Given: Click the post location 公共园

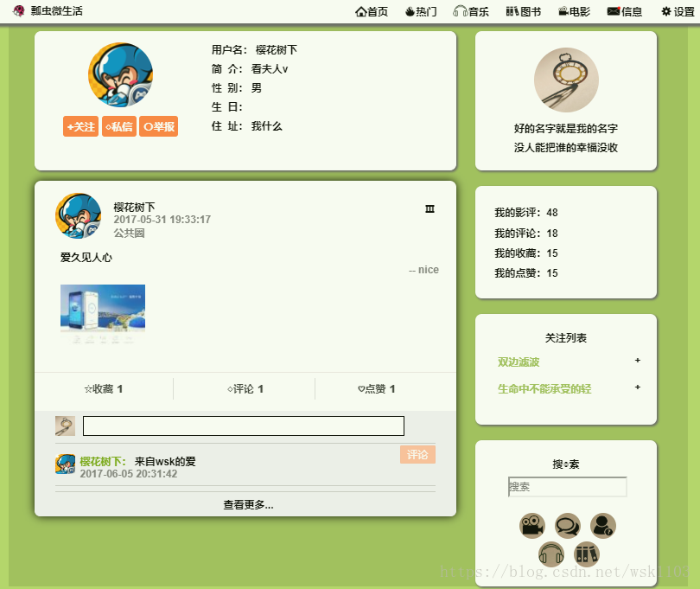Looking at the screenshot, I should 129,233.
